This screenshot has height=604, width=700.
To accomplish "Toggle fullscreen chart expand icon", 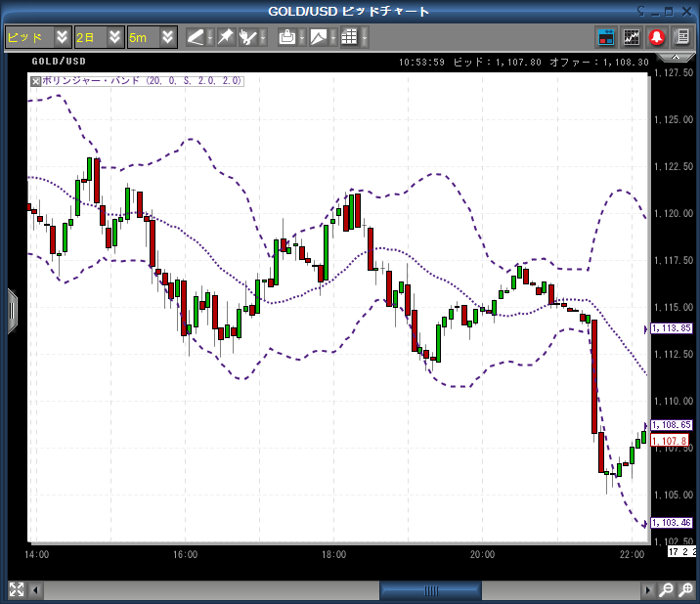I will point(16,589).
